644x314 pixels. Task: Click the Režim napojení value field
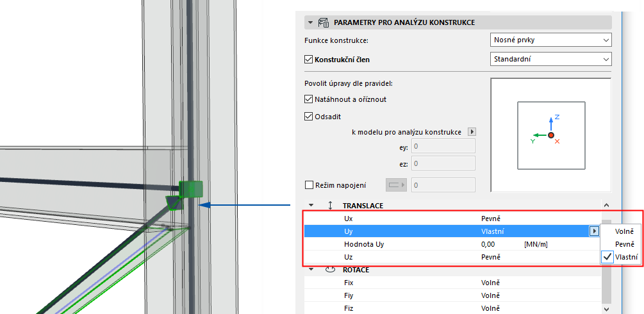coord(443,185)
